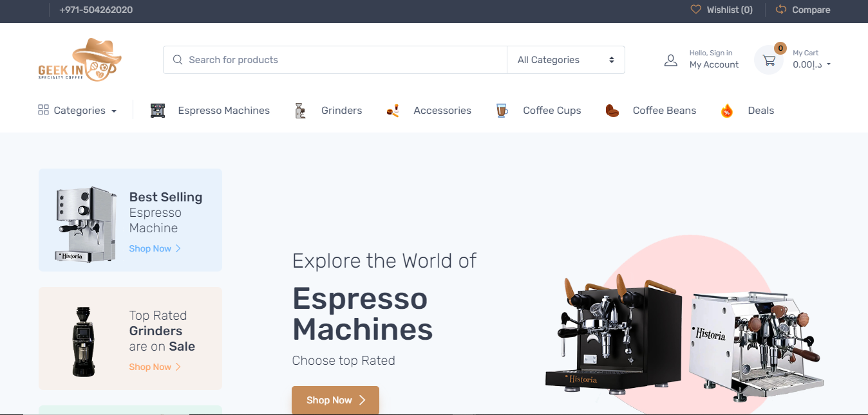This screenshot has width=868, height=415.
Task: Click the search magnifier icon
Action: pyautogui.click(x=178, y=60)
